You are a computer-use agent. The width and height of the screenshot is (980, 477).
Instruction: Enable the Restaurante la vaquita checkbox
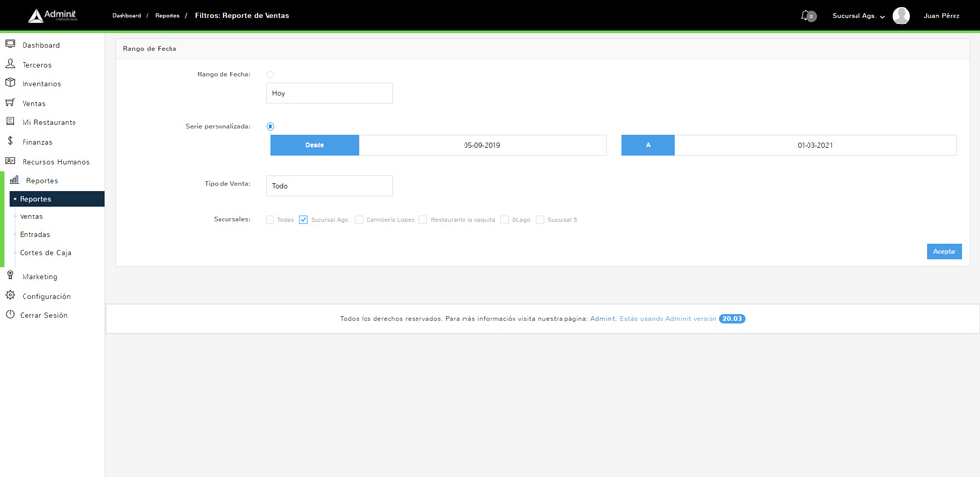point(423,220)
